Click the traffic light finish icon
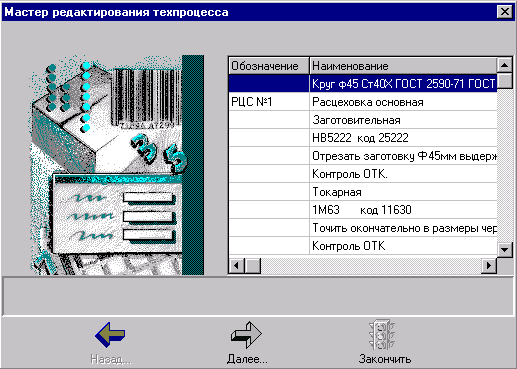This screenshot has height=369, width=517. click(x=382, y=335)
